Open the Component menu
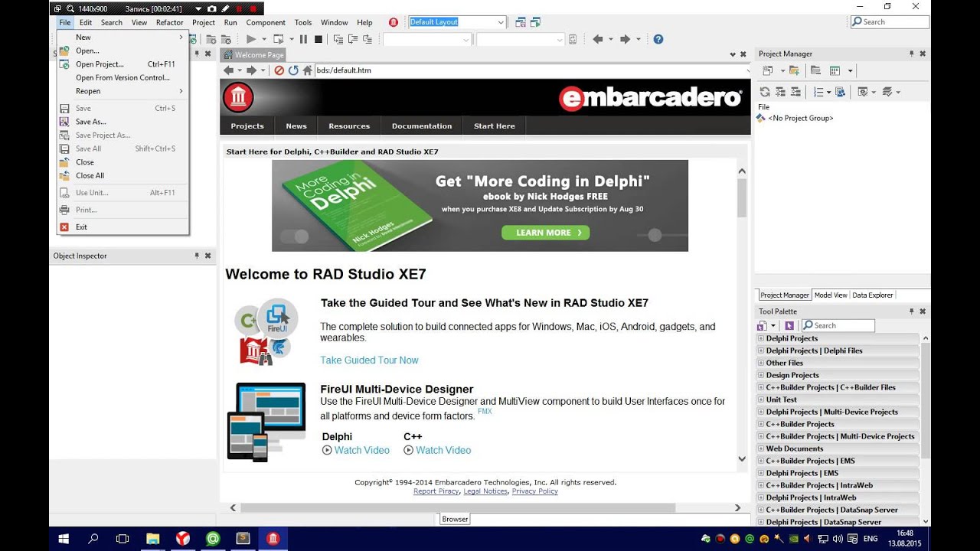This screenshot has height=551, width=980. coord(266,22)
